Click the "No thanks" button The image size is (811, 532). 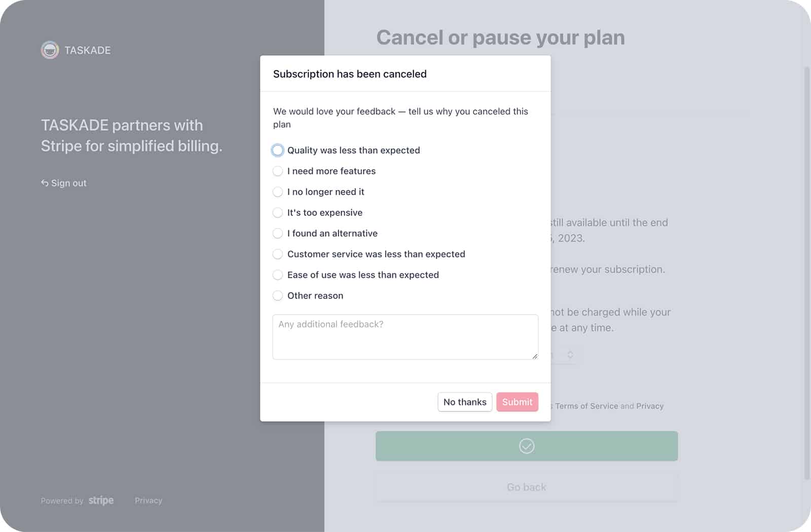pos(464,402)
